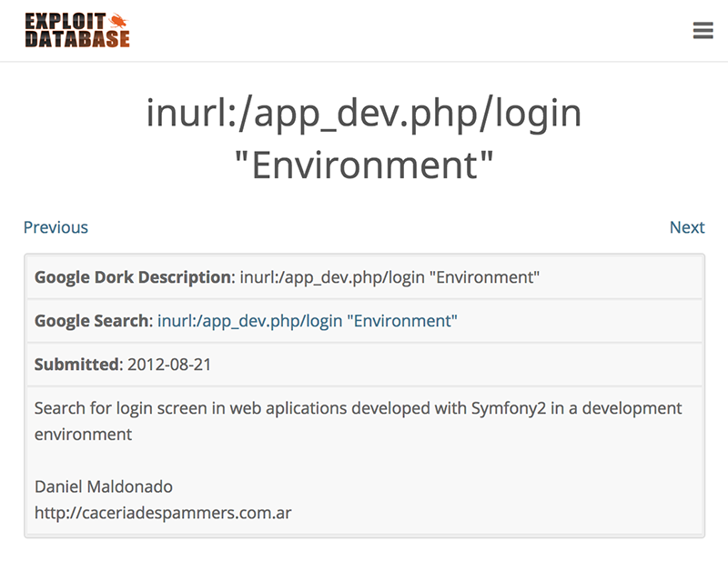Click the orange bug icon in logo
This screenshot has width=728, height=561.
pos(118,20)
